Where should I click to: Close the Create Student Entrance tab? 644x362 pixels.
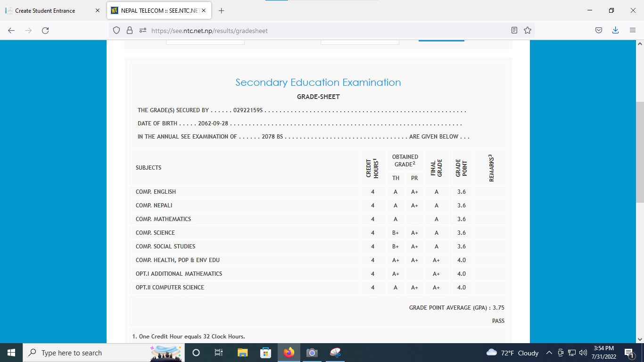point(98,10)
